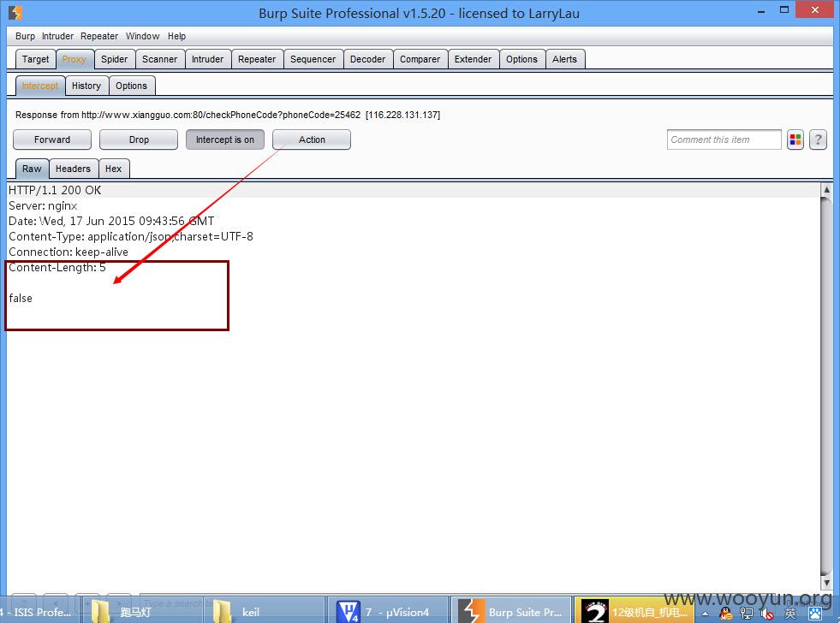Viewport: 840px width, 623px height.
Task: Open the Repeater menu in menu bar
Action: coord(99,36)
